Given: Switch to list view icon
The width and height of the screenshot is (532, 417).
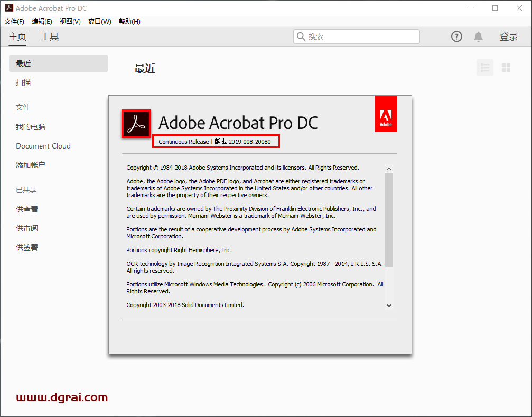Looking at the screenshot, I should pyautogui.click(x=485, y=68).
